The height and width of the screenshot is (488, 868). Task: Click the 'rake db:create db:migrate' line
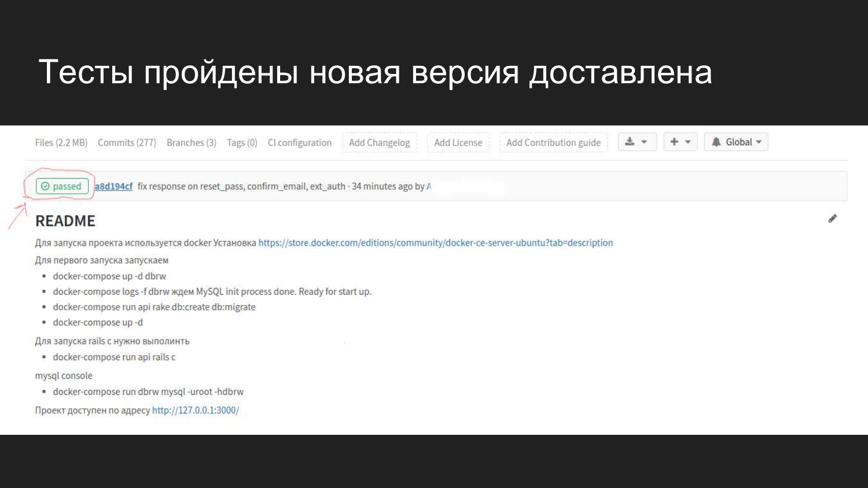pos(154,307)
